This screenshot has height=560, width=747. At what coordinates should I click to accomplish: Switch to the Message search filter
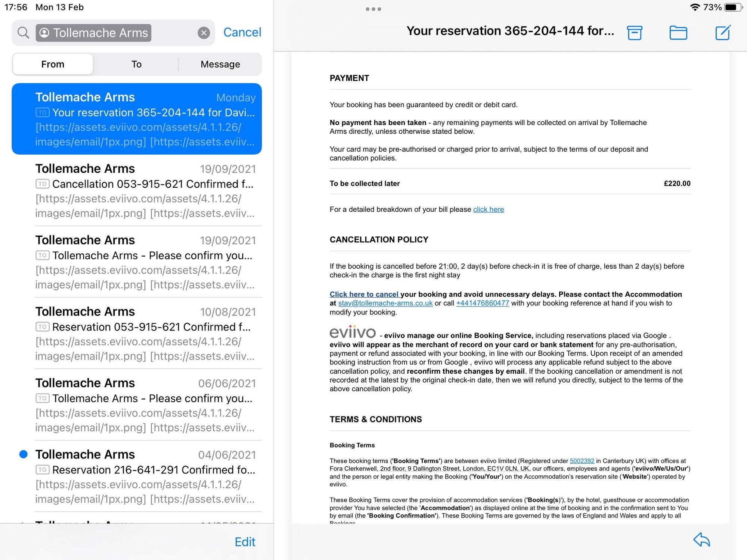pyautogui.click(x=220, y=64)
